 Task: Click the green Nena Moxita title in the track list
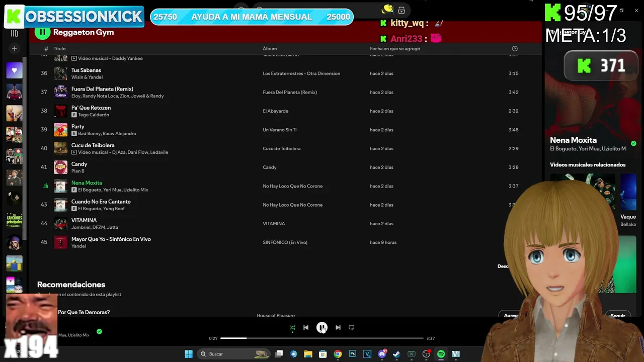click(87, 183)
